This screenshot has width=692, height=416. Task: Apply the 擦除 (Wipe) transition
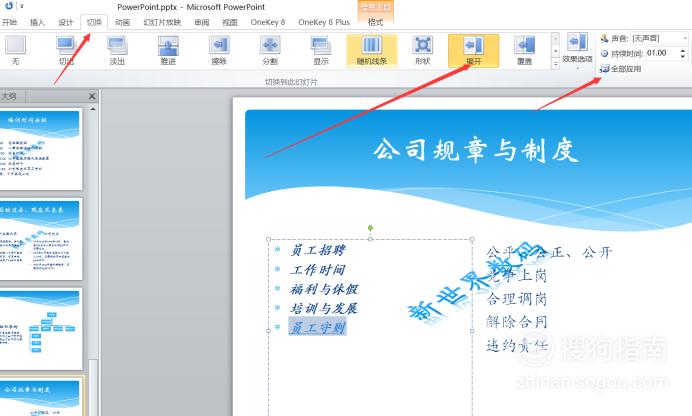(219, 51)
